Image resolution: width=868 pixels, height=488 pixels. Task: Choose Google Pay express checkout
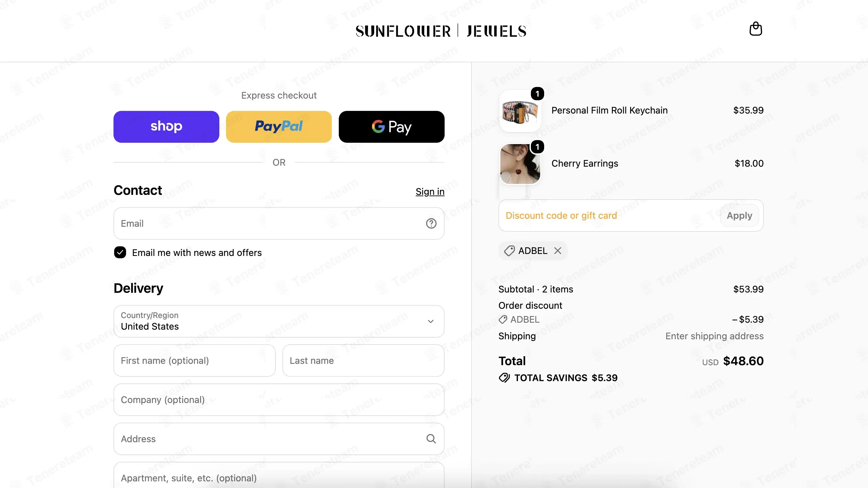tap(391, 127)
